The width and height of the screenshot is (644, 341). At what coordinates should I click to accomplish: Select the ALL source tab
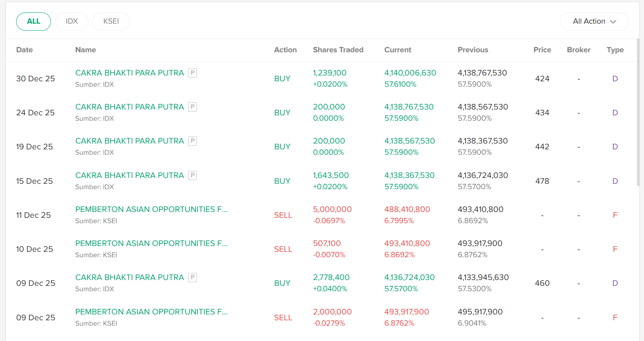pos(34,22)
